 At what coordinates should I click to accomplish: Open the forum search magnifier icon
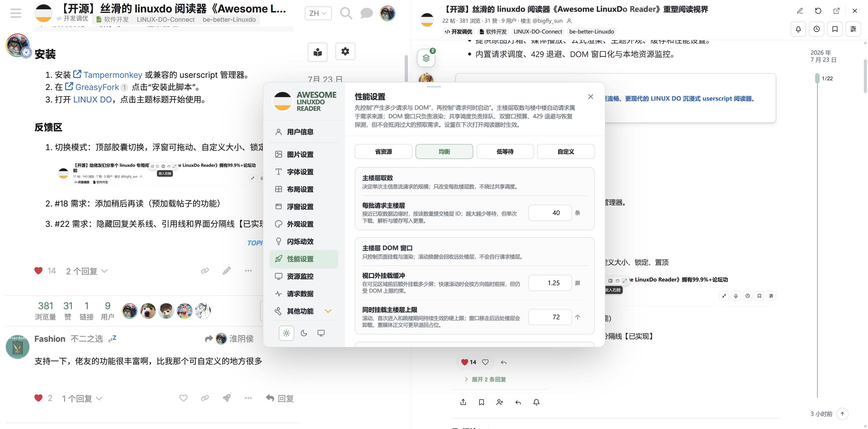point(346,13)
